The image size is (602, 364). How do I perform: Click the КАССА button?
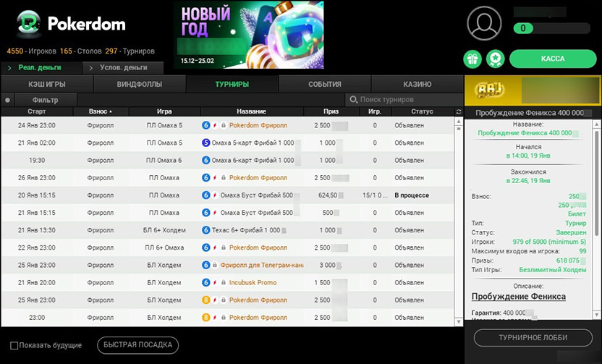(x=553, y=59)
